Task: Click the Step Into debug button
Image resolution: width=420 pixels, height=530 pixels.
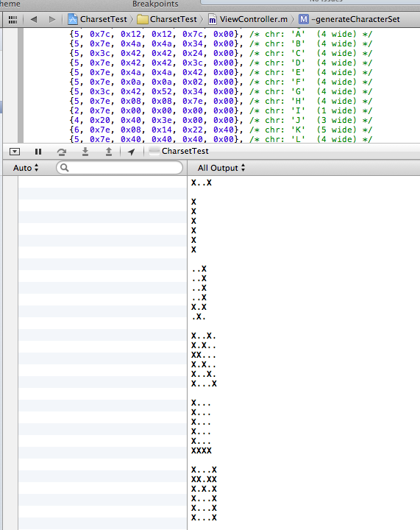Action: pos(85,152)
